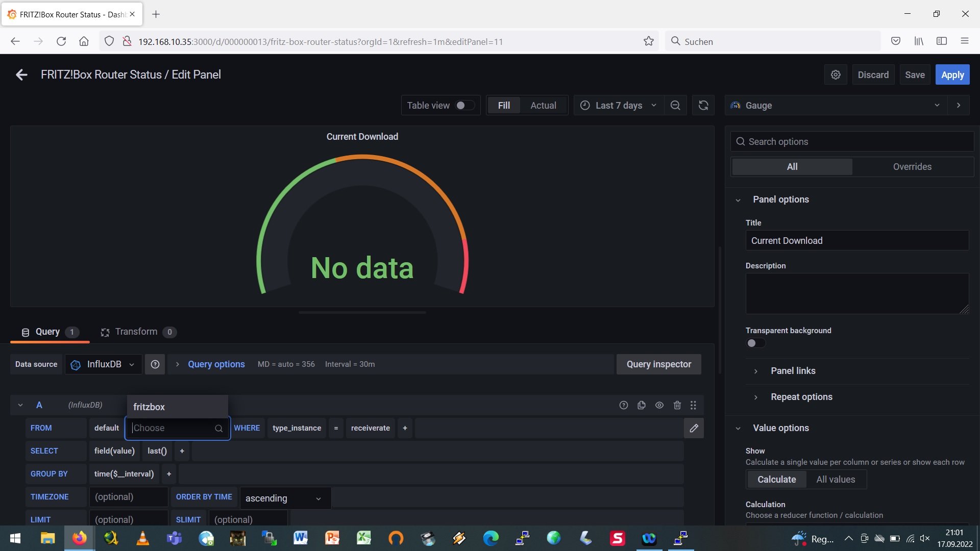Toggle text edit mode with the pencil icon

[x=694, y=428]
